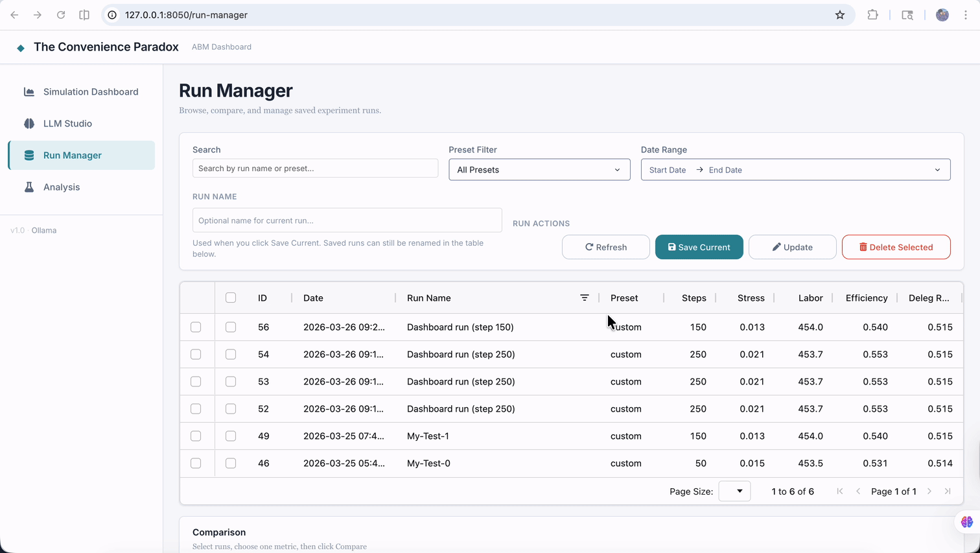The width and height of the screenshot is (980, 553).
Task: Click the tab search icon in toolbar
Action: (907, 15)
